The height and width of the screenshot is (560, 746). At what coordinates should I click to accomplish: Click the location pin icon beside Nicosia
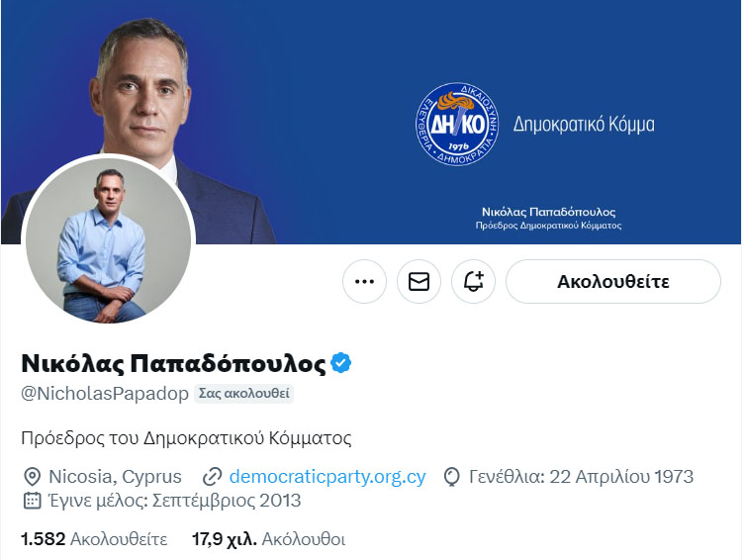(32, 476)
